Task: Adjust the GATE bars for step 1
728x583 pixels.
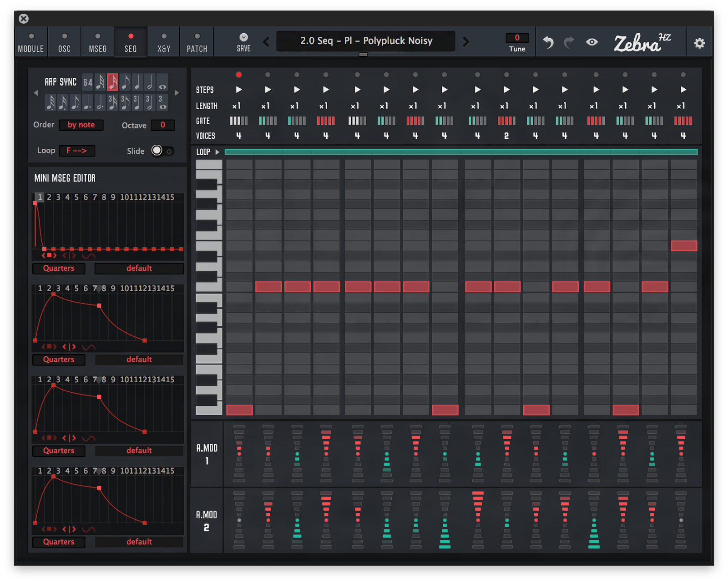Action: [x=239, y=121]
